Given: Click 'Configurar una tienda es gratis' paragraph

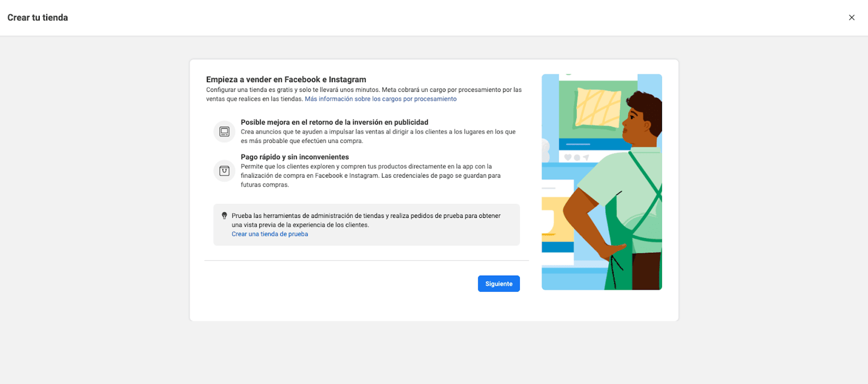Looking at the screenshot, I should click(x=364, y=94).
